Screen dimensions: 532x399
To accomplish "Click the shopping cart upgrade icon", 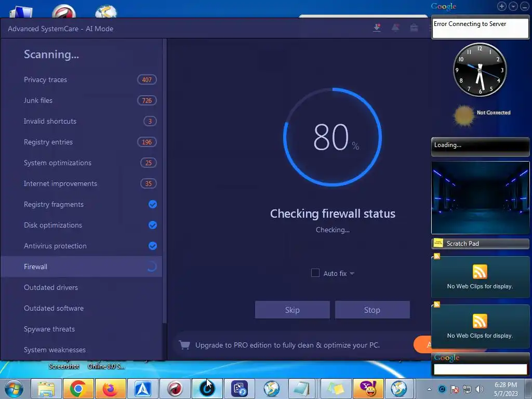I will (184, 345).
